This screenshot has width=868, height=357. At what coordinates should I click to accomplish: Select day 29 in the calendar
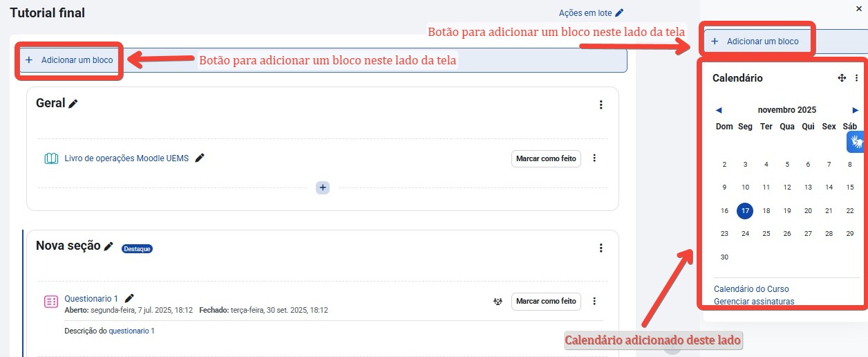(850, 234)
